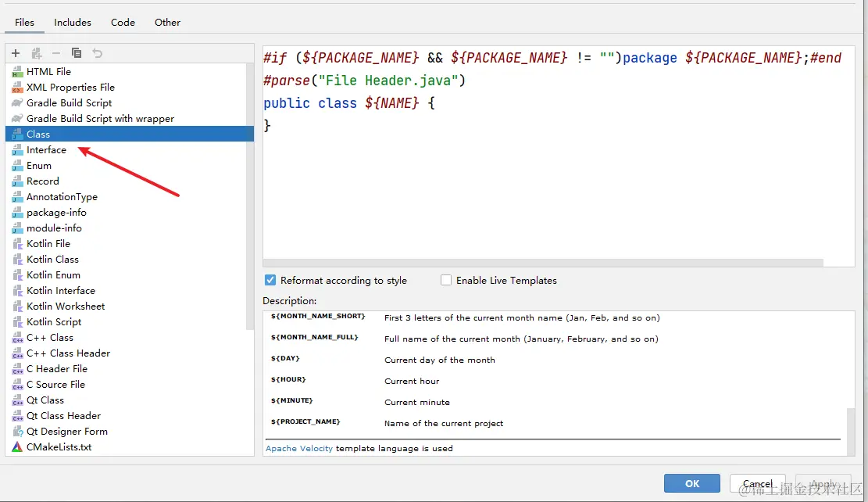Click the description panel vertical scrollbar
This screenshot has height=502, width=868.
tap(851, 432)
